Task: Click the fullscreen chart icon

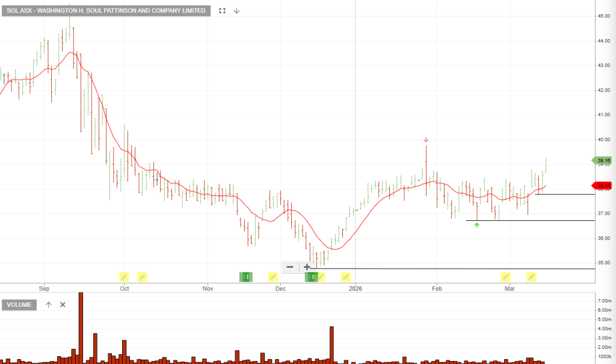Action: (223, 11)
